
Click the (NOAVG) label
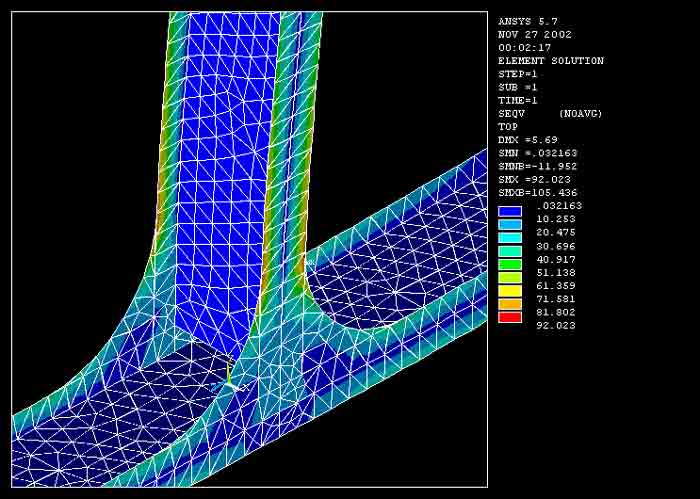coord(580,114)
